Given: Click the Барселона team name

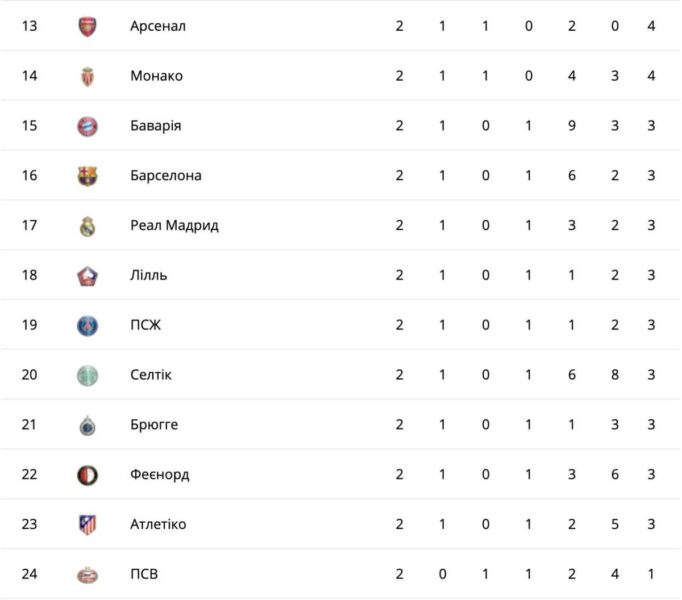Looking at the screenshot, I should 166,175.
